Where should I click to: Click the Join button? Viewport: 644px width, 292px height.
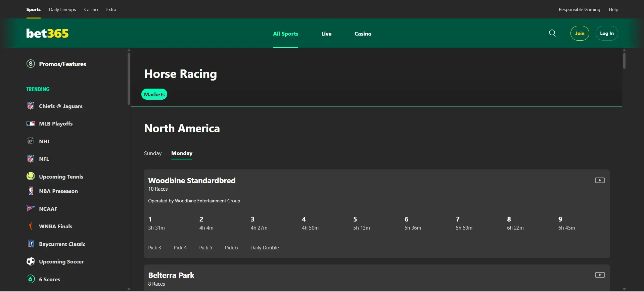(x=580, y=33)
